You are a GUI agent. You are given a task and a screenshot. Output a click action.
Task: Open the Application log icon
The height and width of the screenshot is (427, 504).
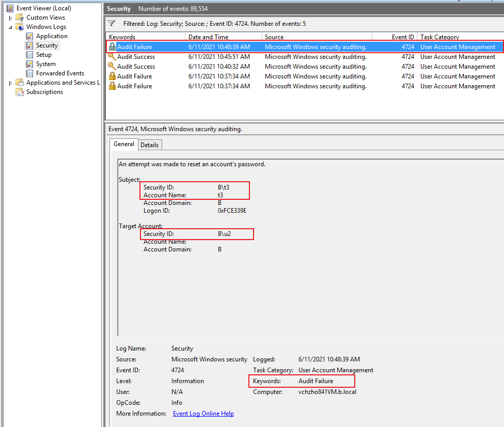point(30,36)
